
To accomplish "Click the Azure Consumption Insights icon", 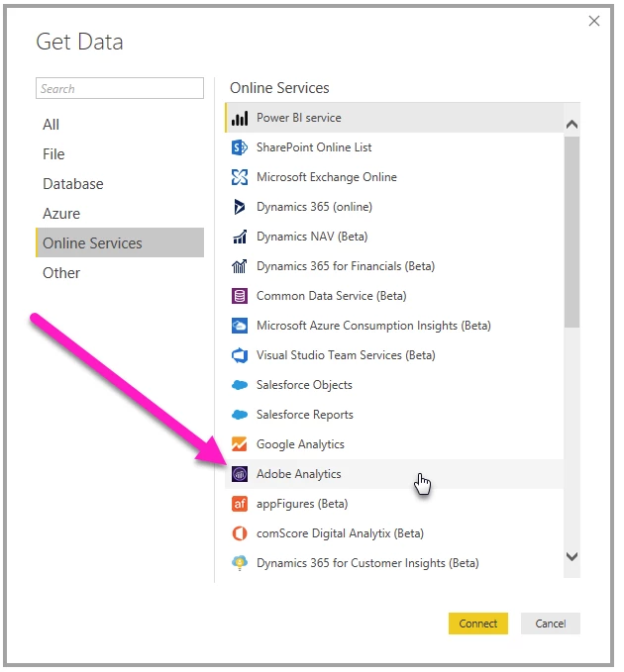I will [240, 326].
